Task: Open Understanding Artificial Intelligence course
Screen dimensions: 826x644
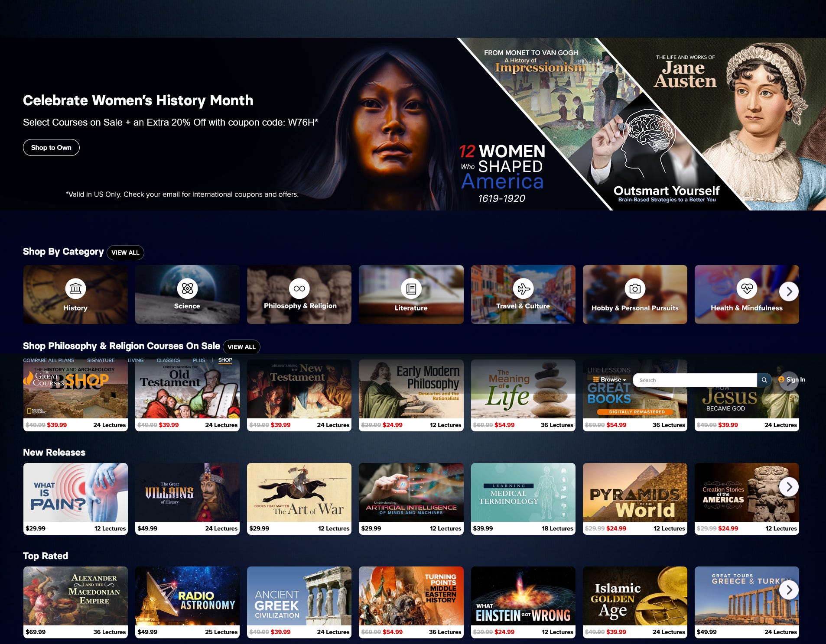Action: click(411, 498)
